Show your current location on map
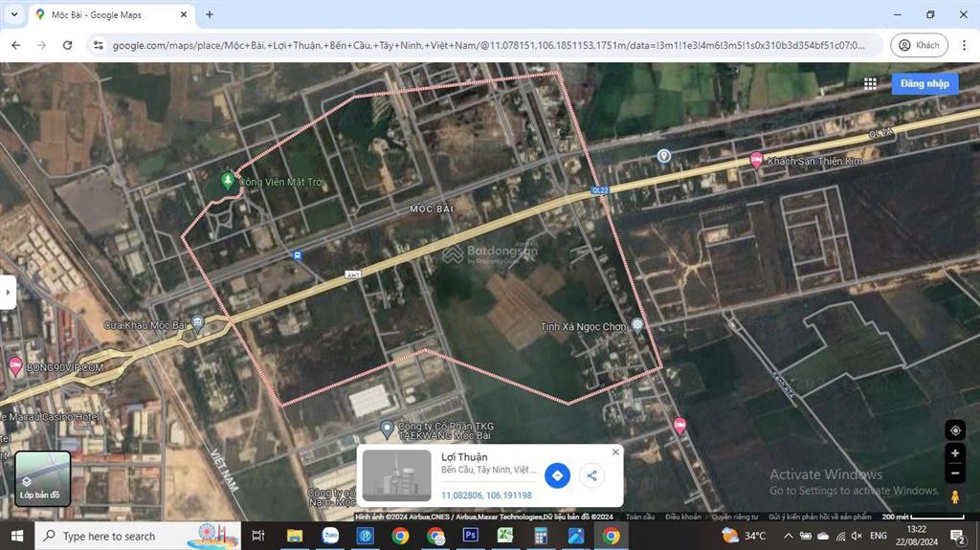This screenshot has height=550, width=980. click(955, 430)
